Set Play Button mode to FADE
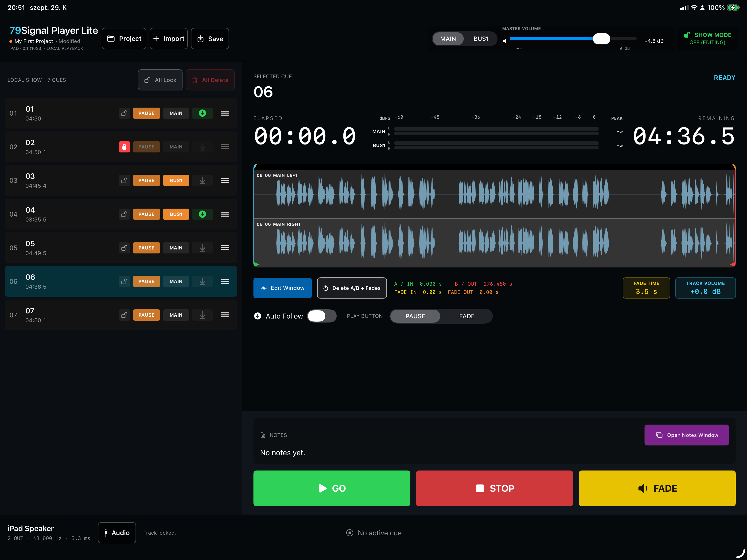 (x=467, y=316)
